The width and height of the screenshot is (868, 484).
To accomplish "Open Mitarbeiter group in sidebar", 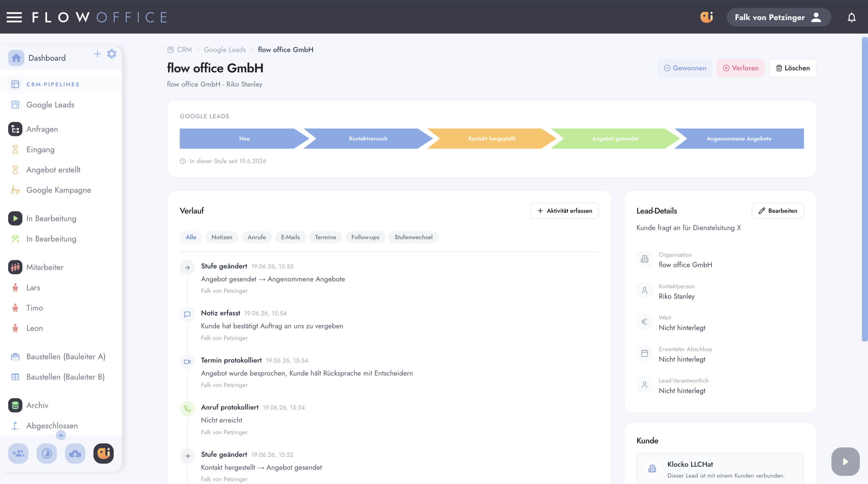I will tap(44, 267).
